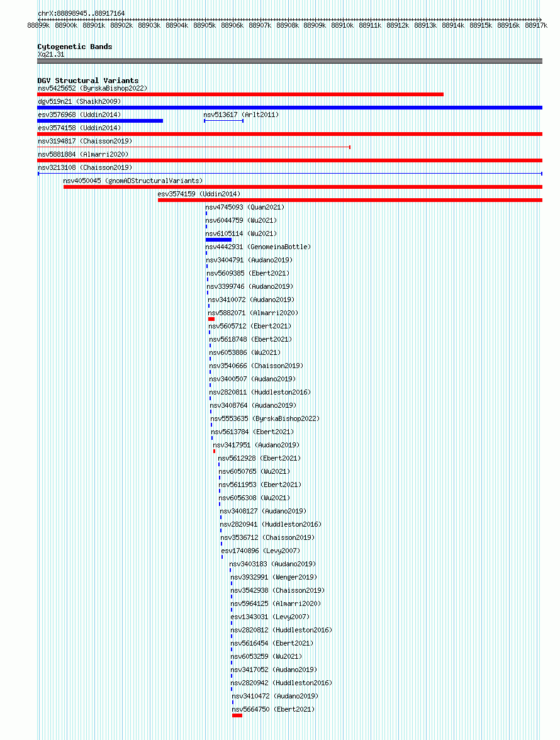The height and width of the screenshot is (740, 560).
Task: Click nsv6050765 (Wu2021) label
Action: (254, 471)
